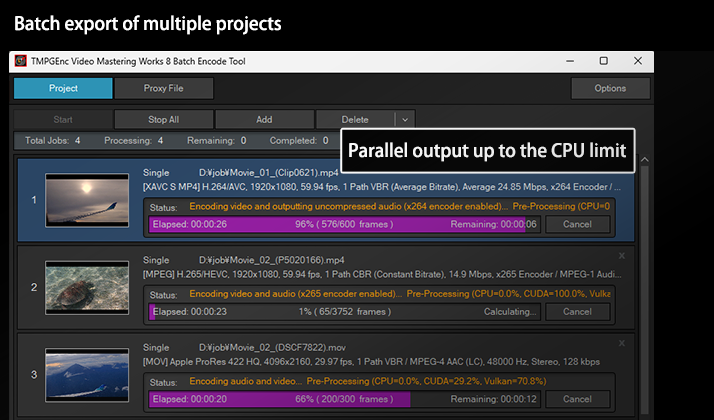This screenshot has width=714, height=420.
Task: Select the job 2 sea turtle thumbnail
Action: 87,287
